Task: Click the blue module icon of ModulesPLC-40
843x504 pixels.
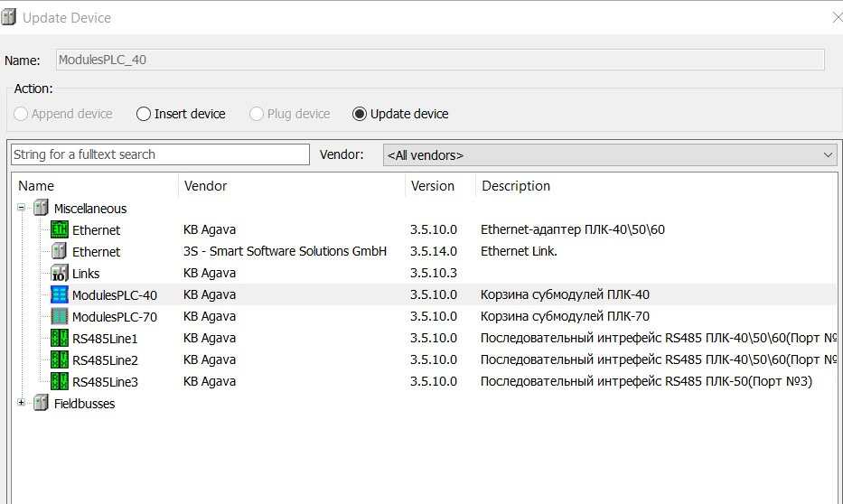Action: [x=59, y=294]
